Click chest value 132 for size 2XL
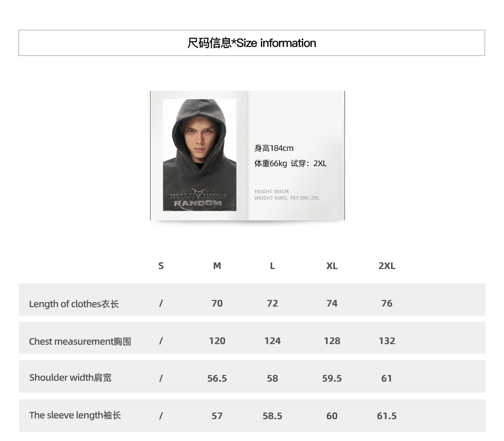504x441 pixels. coord(387,341)
